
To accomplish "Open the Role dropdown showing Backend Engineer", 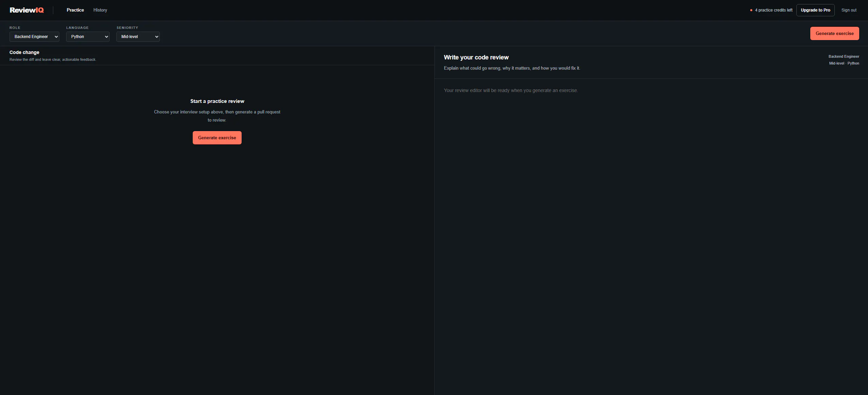I will (34, 37).
